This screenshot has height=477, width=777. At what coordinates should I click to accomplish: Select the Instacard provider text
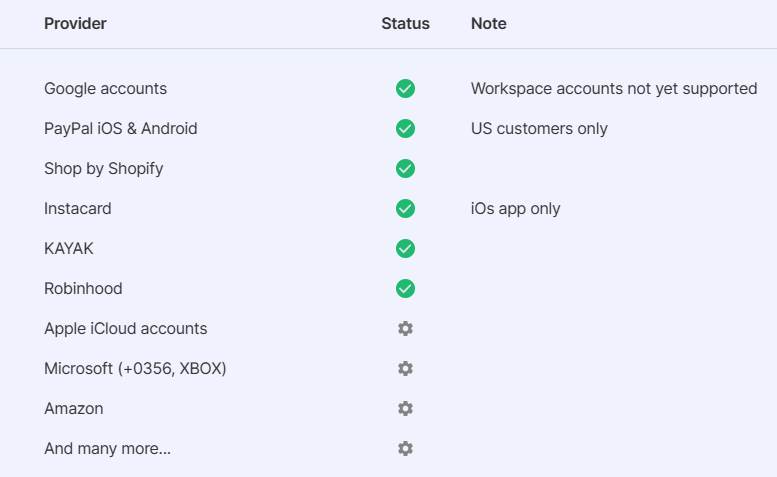click(x=78, y=209)
